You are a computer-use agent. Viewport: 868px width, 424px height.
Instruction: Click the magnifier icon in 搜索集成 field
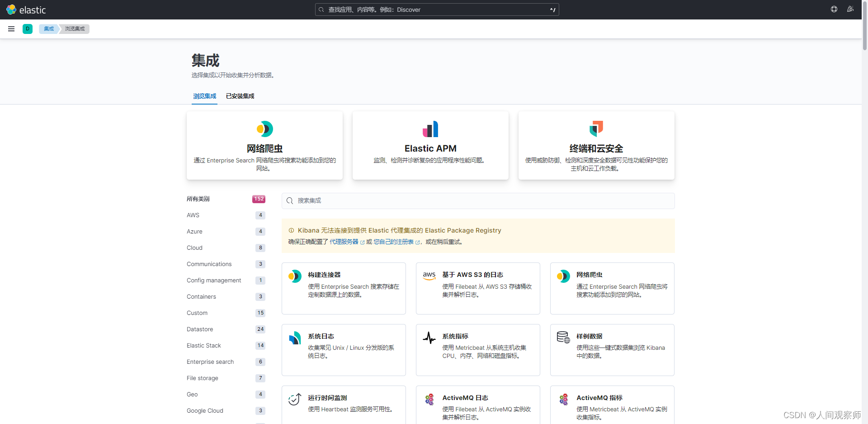290,201
